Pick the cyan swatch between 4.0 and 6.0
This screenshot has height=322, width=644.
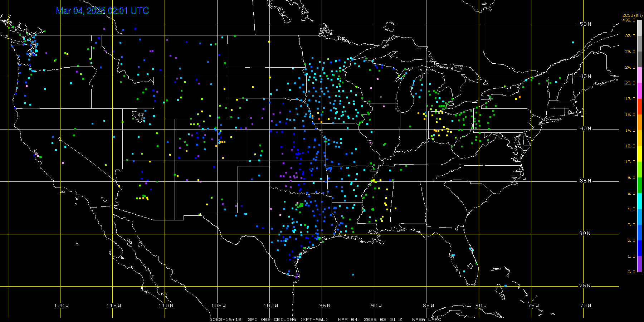pyautogui.click(x=640, y=201)
